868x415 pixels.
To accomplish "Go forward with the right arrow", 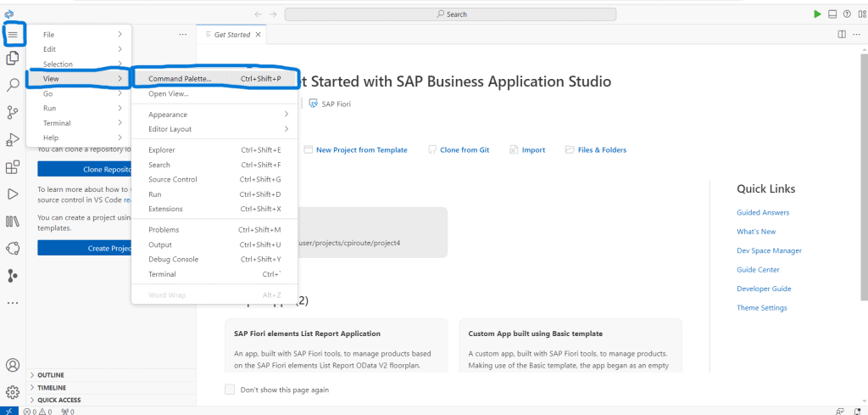I will tap(273, 14).
